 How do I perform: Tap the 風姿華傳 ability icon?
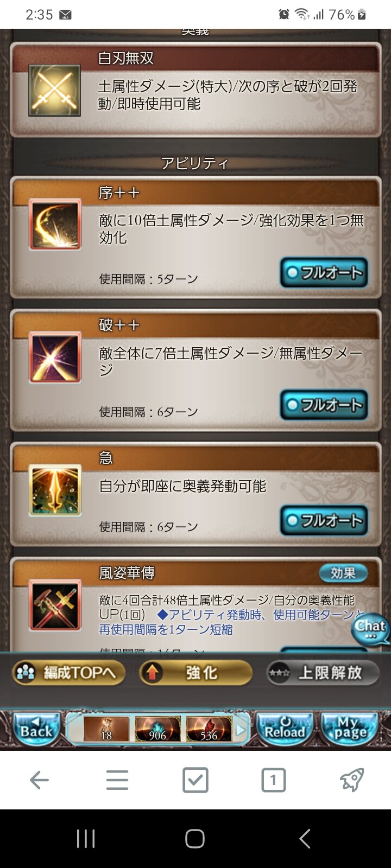pyautogui.click(x=55, y=605)
